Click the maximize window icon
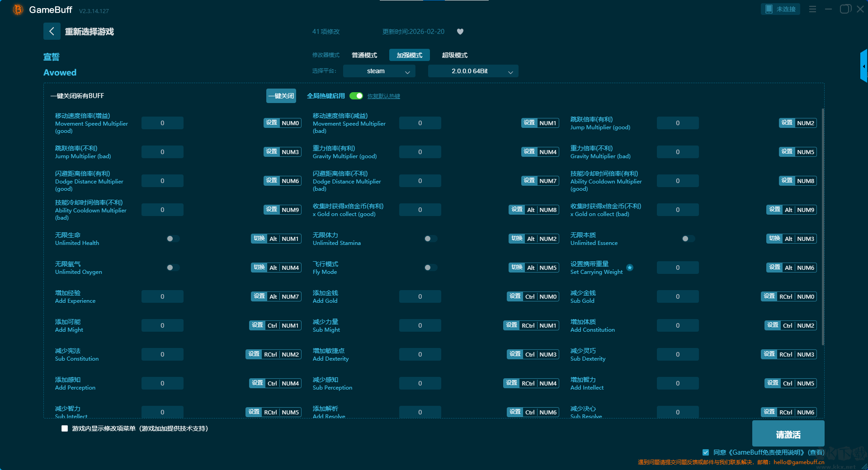 [845, 9]
